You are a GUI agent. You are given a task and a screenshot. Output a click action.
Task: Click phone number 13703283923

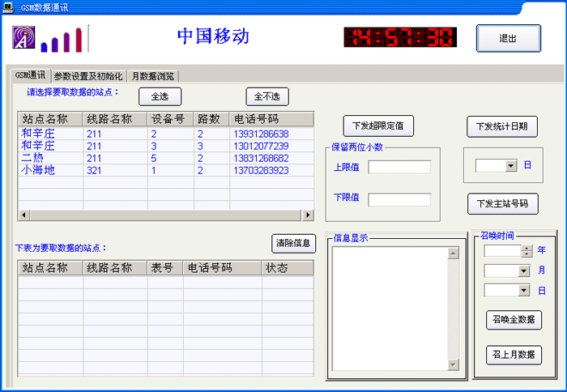point(261,170)
